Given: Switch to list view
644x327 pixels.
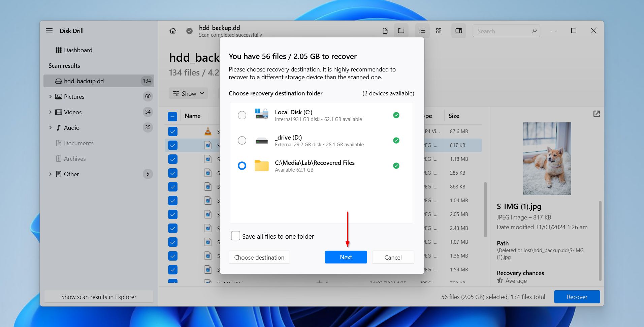Looking at the screenshot, I should coord(422,31).
